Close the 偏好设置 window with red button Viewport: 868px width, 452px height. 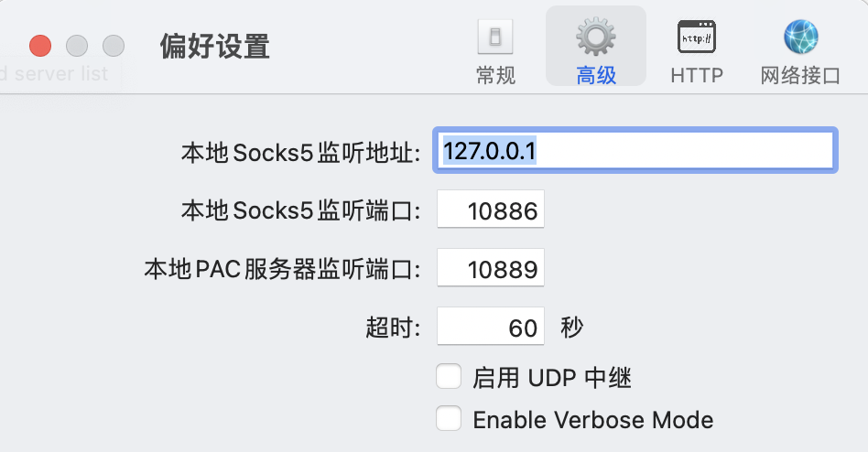40,46
